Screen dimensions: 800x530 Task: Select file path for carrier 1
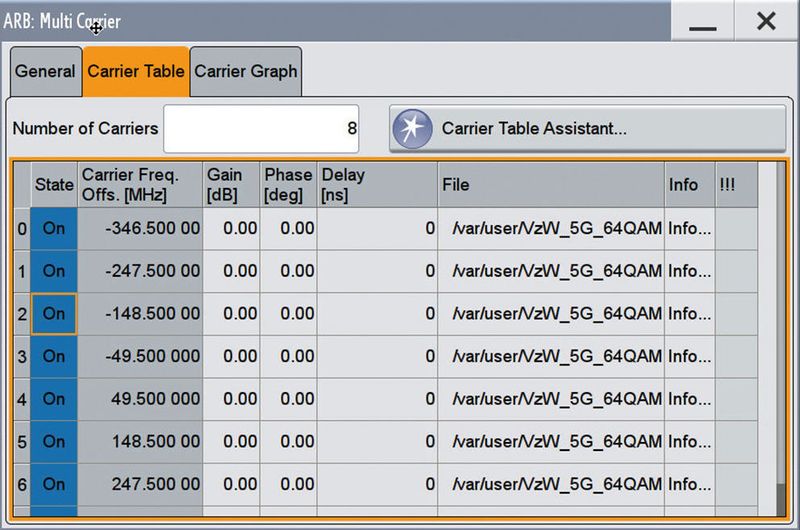point(555,271)
